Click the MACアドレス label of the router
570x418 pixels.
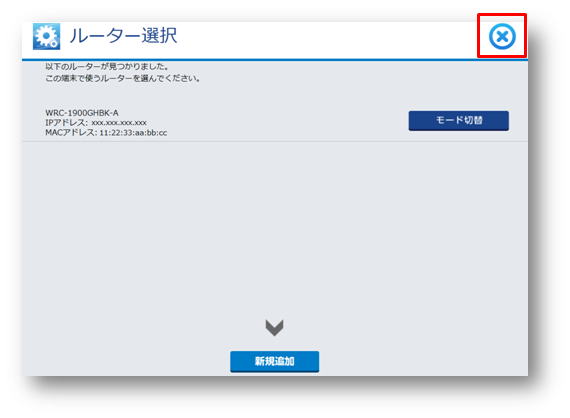pos(71,133)
